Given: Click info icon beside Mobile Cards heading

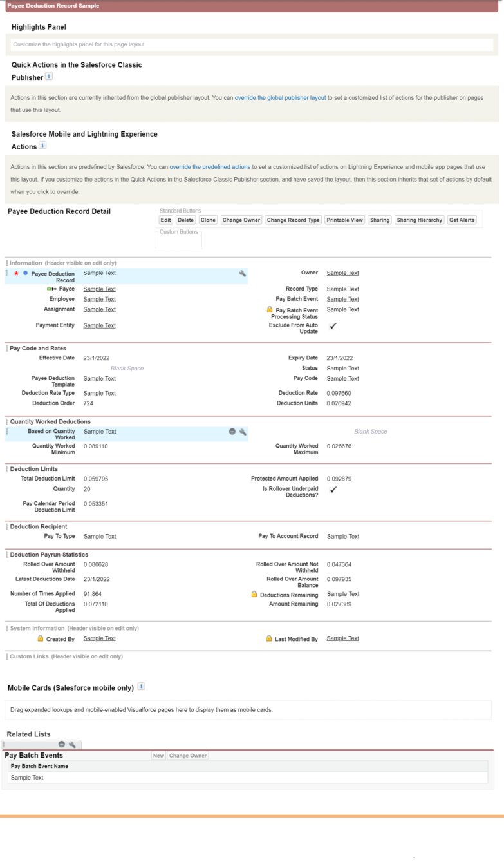Looking at the screenshot, I should 141,687.
